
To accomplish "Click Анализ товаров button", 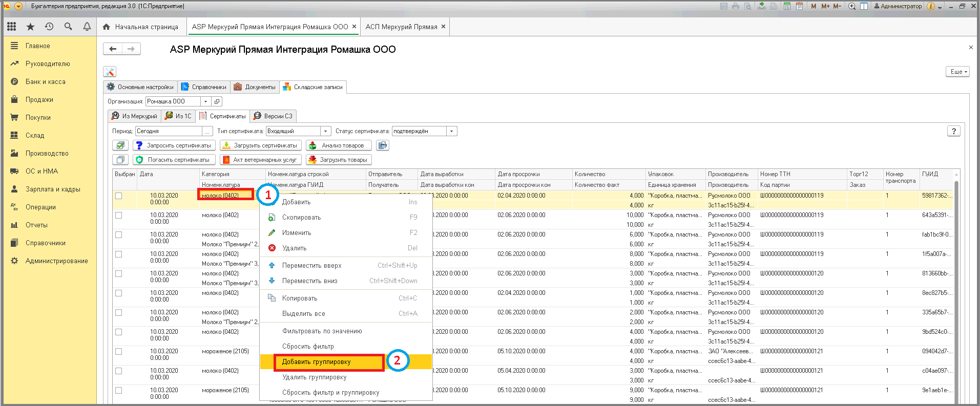I will (x=339, y=145).
